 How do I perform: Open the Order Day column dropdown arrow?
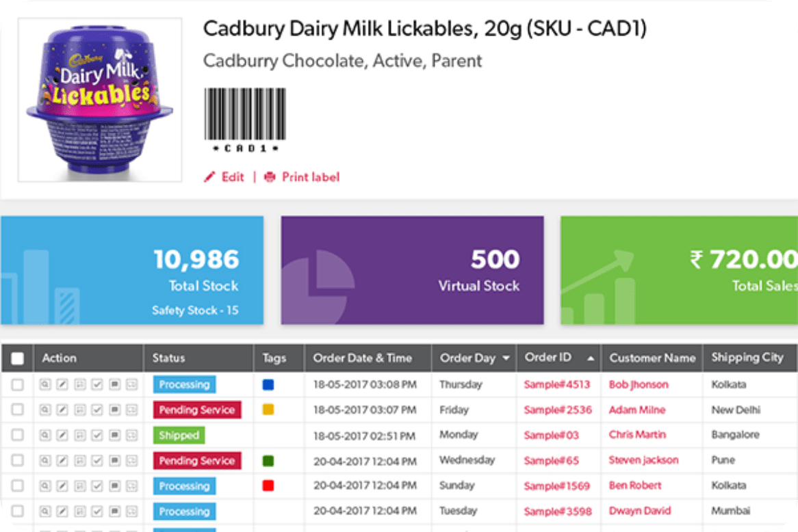tap(506, 358)
